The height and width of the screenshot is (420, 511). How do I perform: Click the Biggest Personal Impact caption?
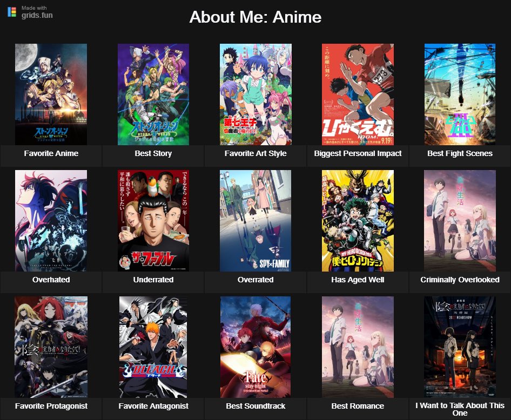coord(358,153)
